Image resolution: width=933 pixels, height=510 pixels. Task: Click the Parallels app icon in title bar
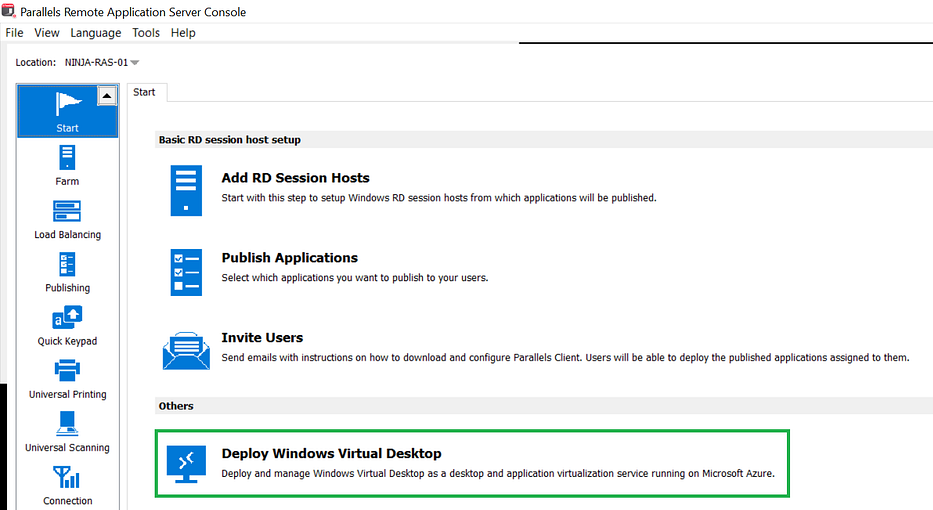pos(8,11)
